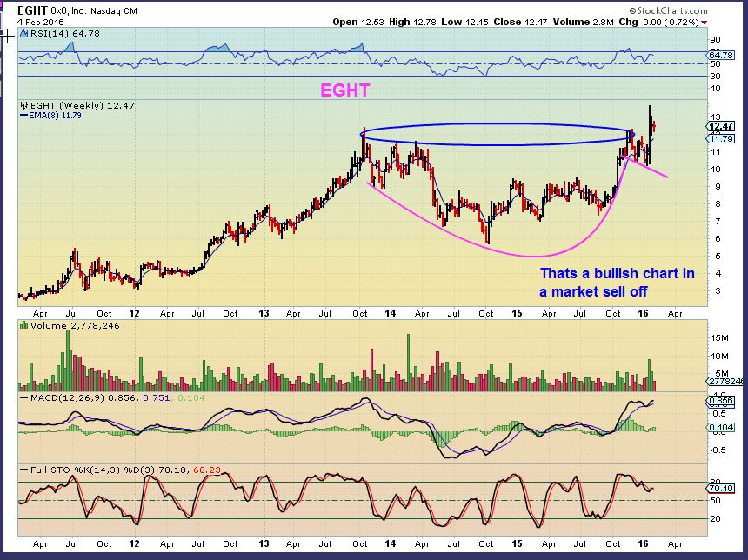Click the 'Chg -0.09 (-0.72%)' value

(x=658, y=22)
